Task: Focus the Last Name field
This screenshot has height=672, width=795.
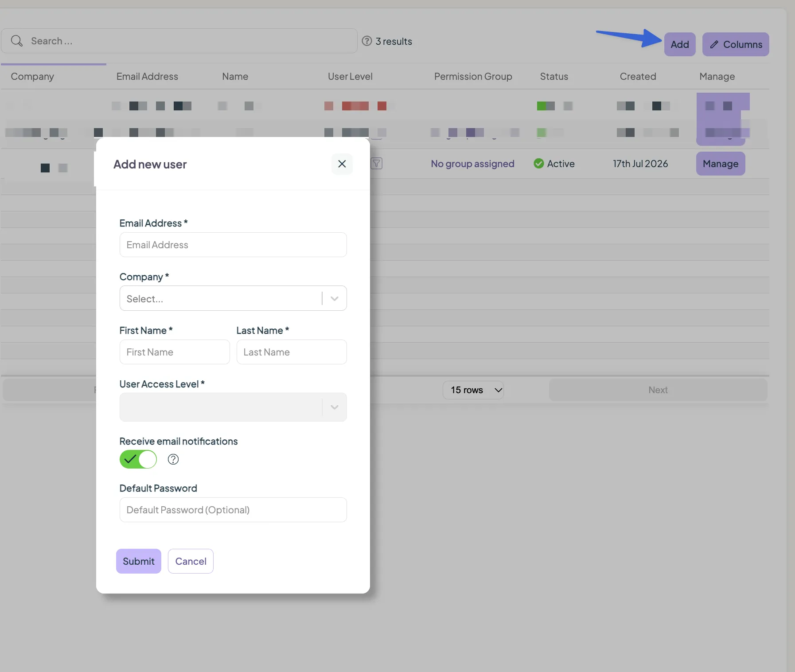Action: [x=292, y=352]
